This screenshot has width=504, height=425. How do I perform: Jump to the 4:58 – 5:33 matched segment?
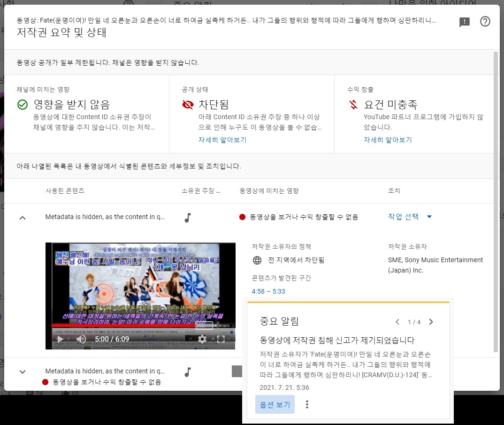coord(268,291)
